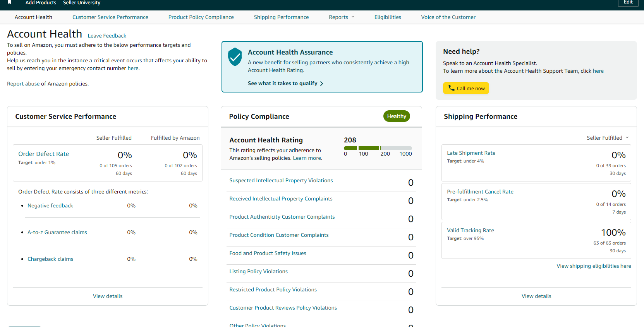Click the '0 of 39 orders' text
The image size is (644, 327).
611,166
